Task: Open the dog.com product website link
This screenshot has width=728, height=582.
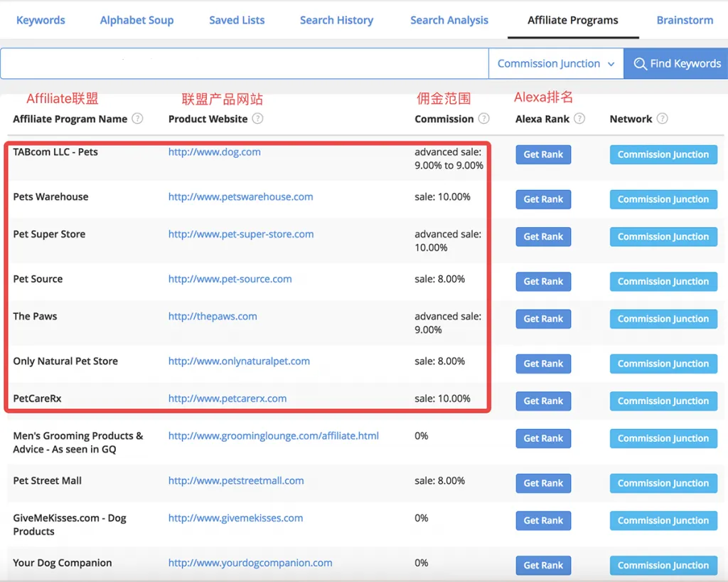Action: 214,152
